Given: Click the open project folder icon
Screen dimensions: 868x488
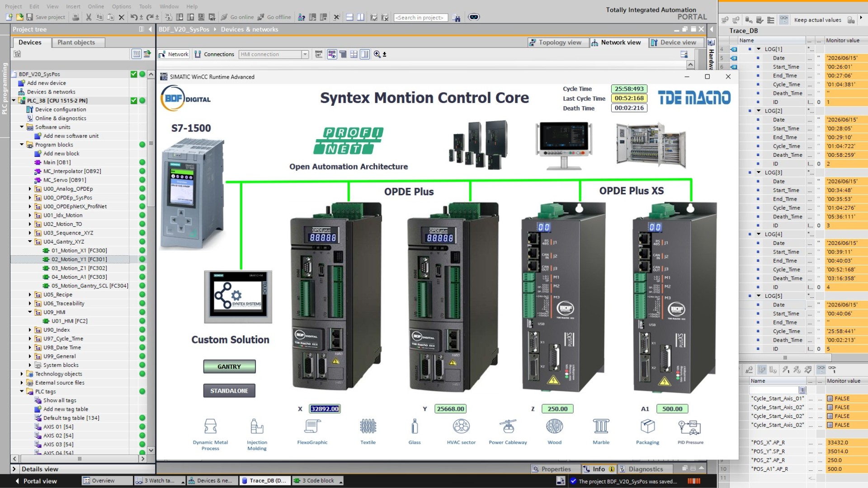Looking at the screenshot, I should coord(19,17).
